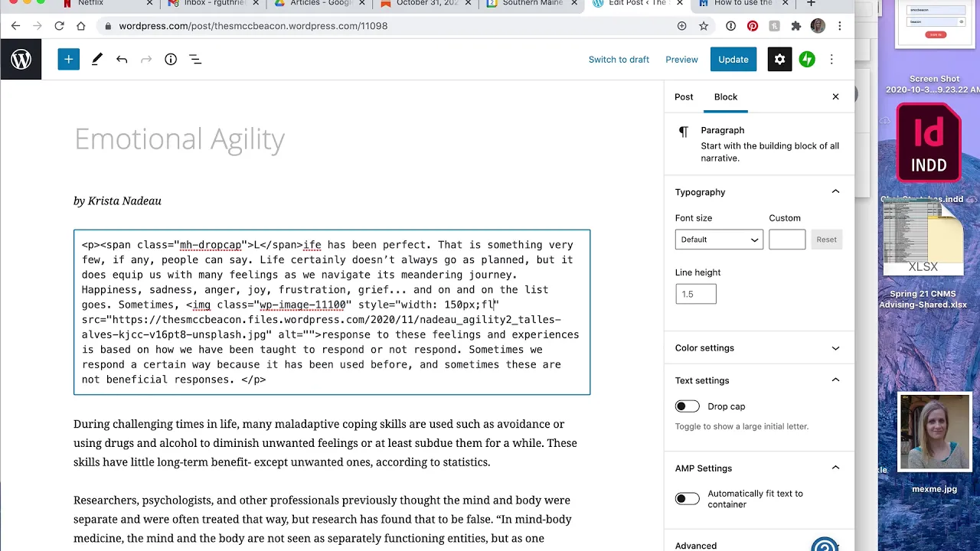Open the WordPress logo site menu

[x=21, y=59]
